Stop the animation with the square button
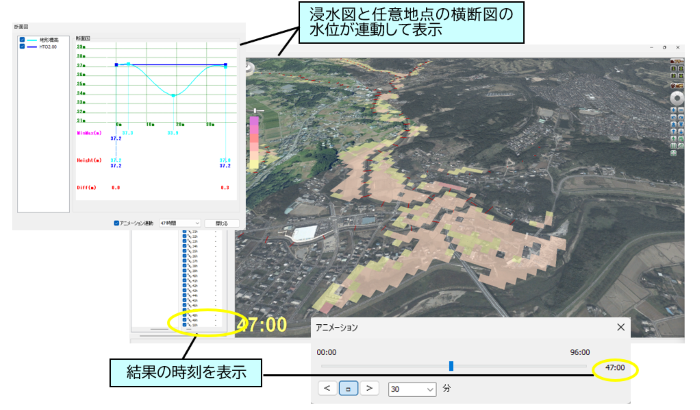This screenshot has width=700, height=410. click(348, 389)
